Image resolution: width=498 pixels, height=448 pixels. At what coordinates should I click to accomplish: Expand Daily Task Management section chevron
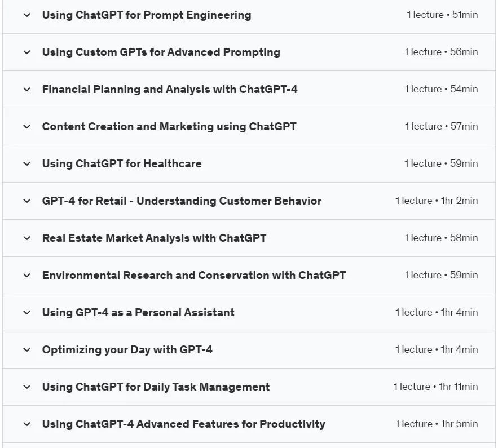pos(27,387)
